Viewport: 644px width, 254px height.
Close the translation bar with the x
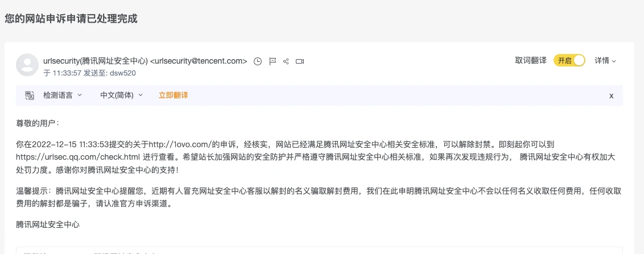tap(611, 95)
